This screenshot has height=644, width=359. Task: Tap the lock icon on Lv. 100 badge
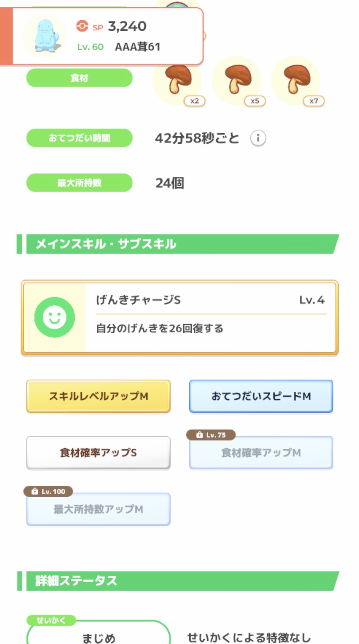pyautogui.click(x=35, y=491)
